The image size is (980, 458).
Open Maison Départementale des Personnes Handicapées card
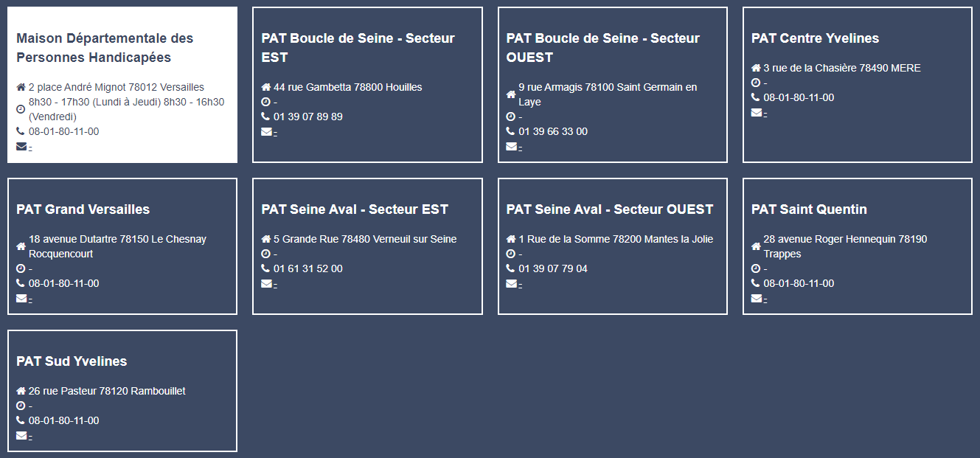(105, 48)
